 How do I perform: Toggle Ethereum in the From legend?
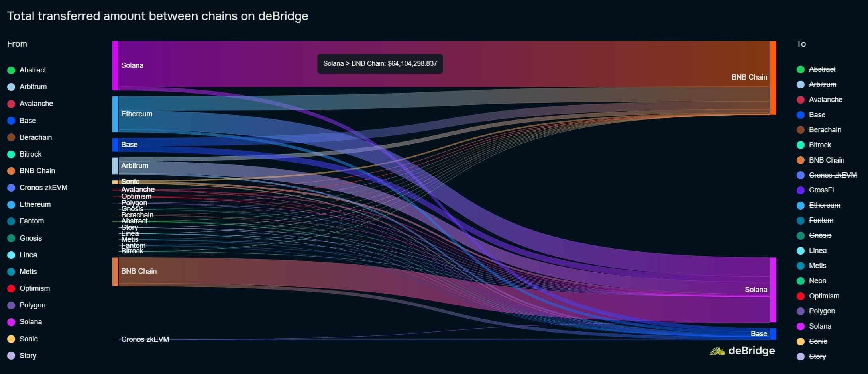click(x=29, y=204)
